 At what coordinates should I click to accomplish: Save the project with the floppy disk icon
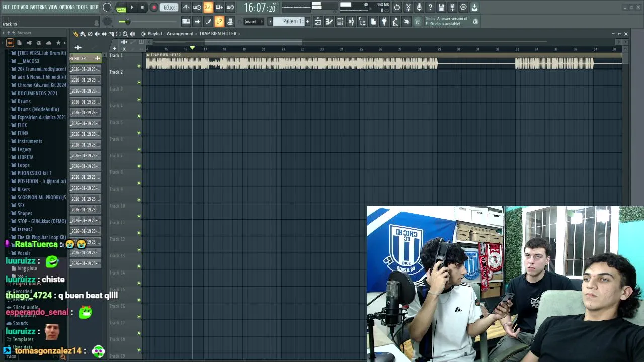tap(441, 7)
